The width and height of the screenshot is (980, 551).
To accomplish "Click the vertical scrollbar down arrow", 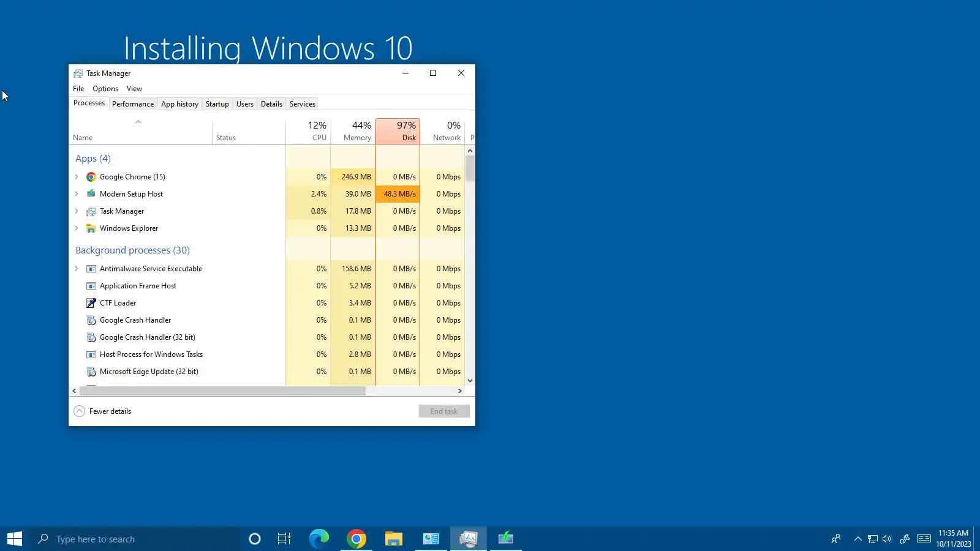I will (470, 381).
